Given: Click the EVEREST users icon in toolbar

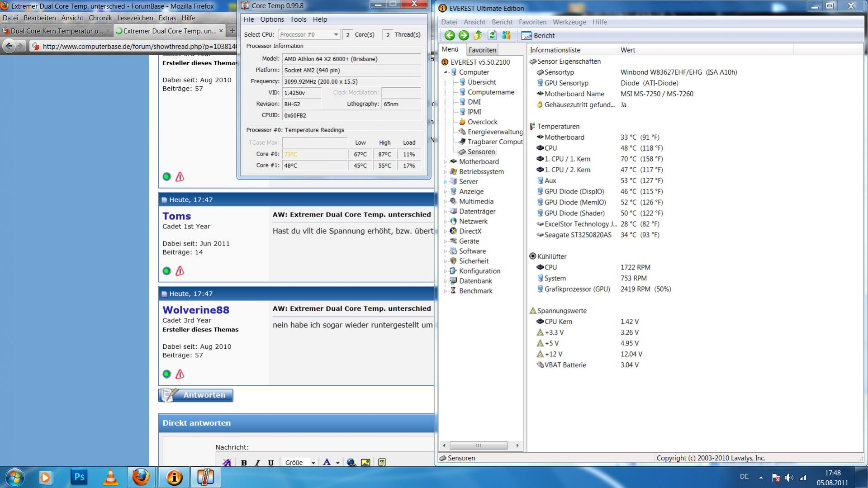Looking at the screenshot, I should click(x=506, y=35).
